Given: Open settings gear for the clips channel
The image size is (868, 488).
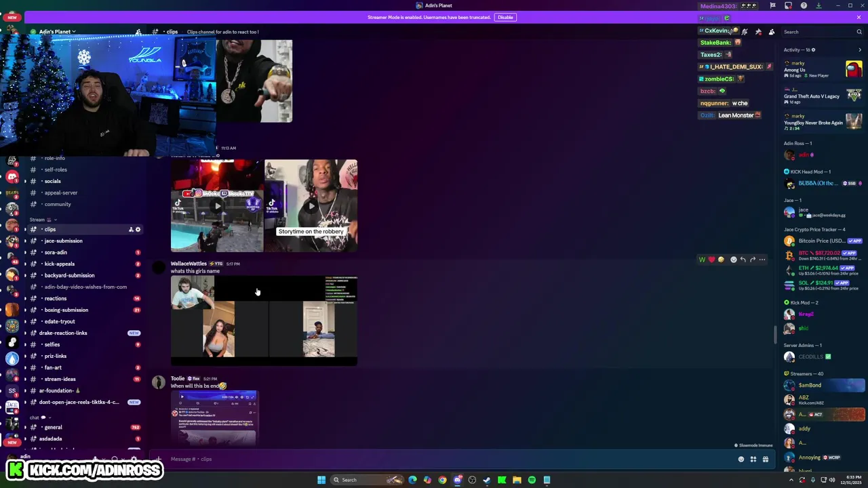Looking at the screenshot, I should [x=138, y=229].
